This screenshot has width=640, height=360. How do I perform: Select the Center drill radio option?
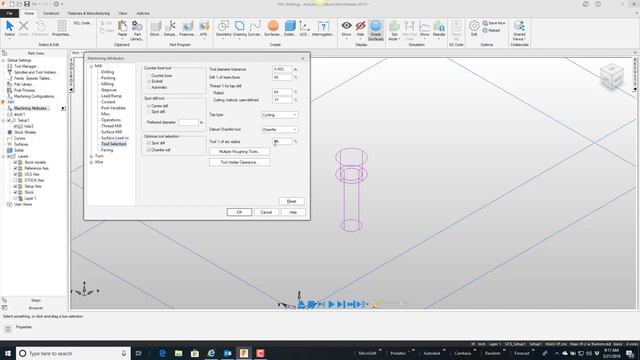click(x=149, y=106)
